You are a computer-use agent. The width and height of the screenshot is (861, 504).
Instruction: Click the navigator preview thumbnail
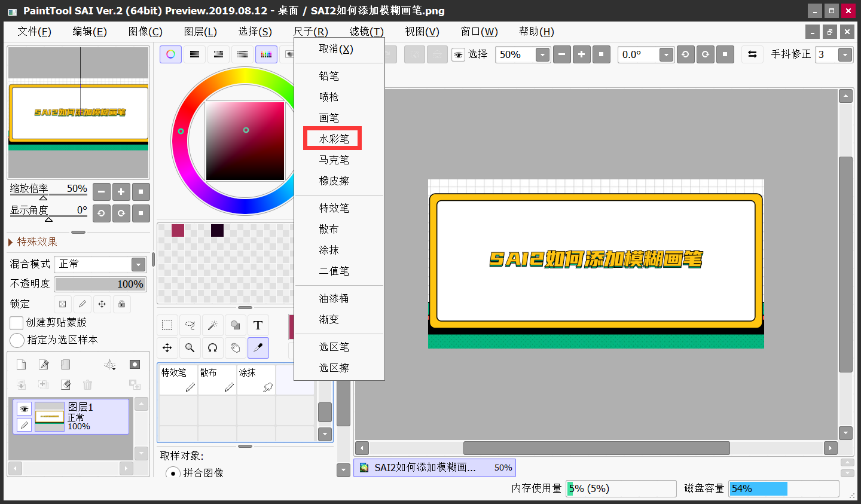78,113
